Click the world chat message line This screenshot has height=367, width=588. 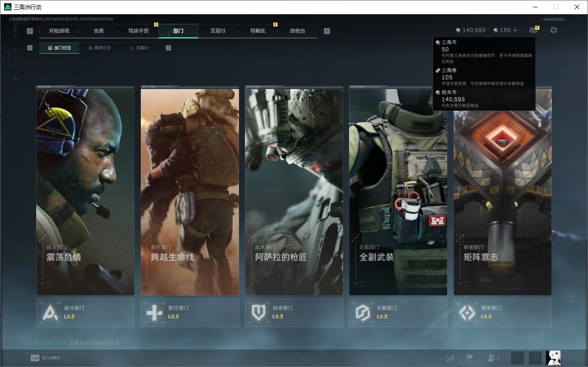73,343
